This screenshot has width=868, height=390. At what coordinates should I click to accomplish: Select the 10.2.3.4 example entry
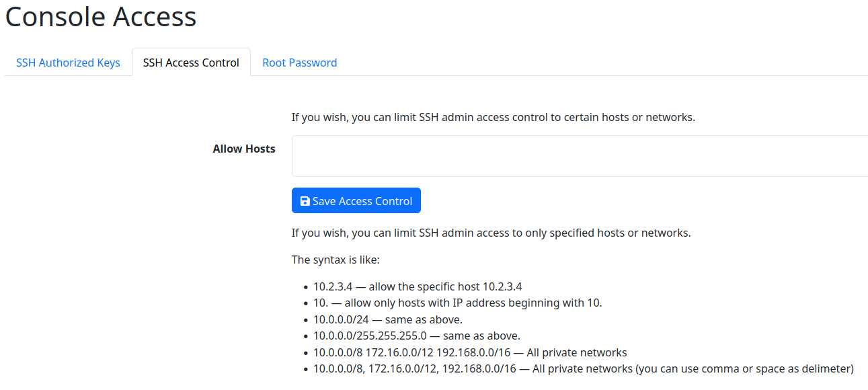pyautogui.click(x=417, y=286)
